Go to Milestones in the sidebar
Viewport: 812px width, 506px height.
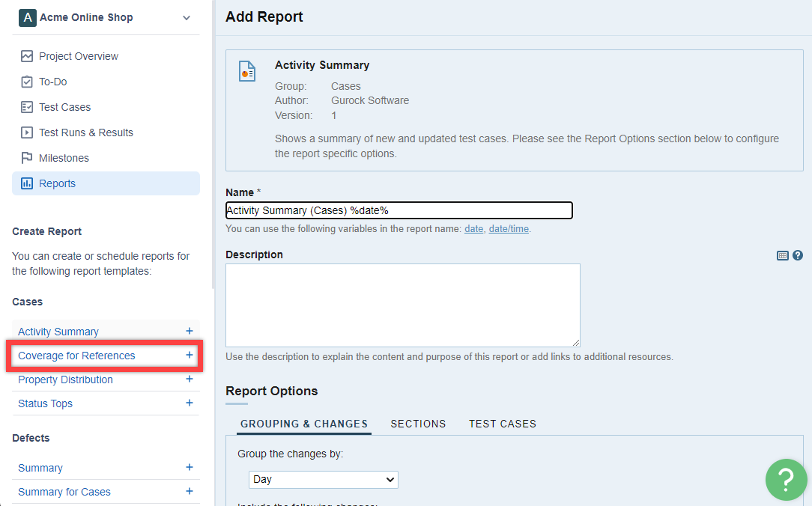[x=64, y=158]
